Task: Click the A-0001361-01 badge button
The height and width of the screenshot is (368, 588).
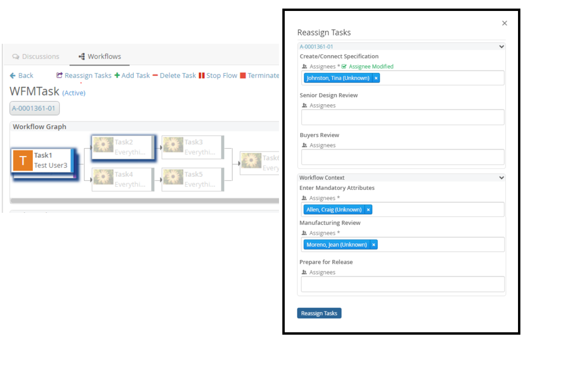Action: coord(34,109)
